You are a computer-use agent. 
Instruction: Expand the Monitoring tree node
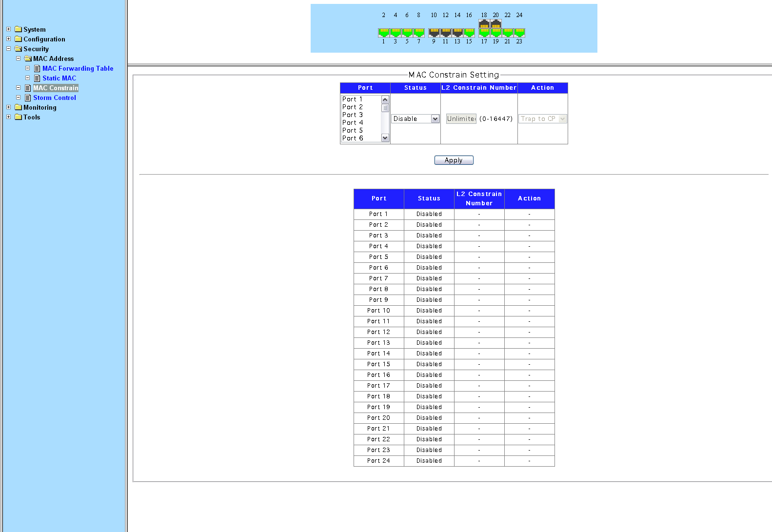click(8, 107)
